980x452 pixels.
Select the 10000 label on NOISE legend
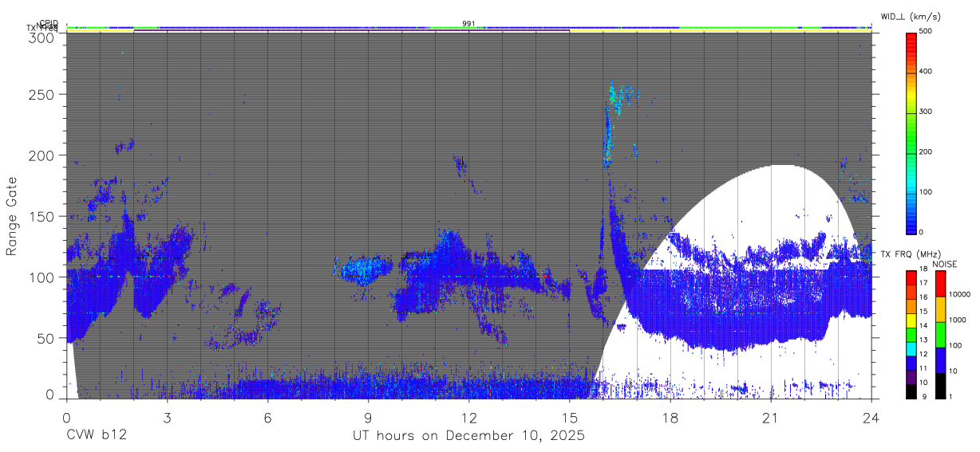(x=960, y=295)
